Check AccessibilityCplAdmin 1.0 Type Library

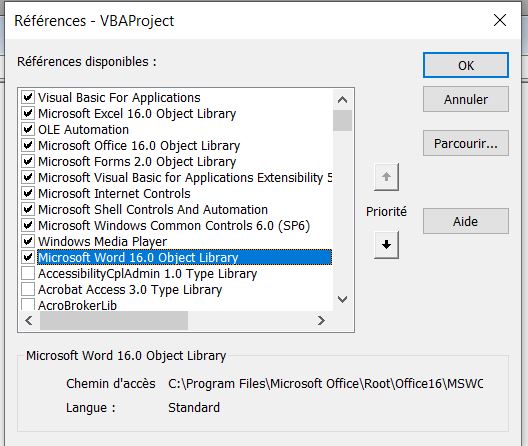point(28,273)
